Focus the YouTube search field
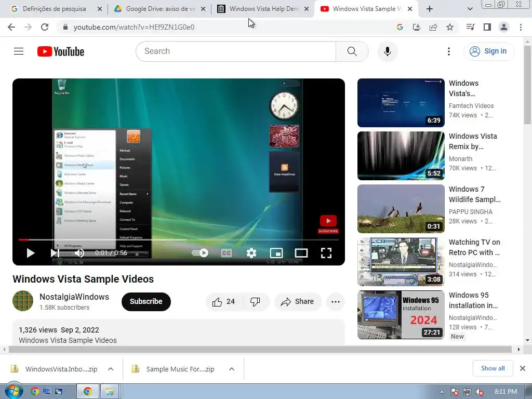 point(236,51)
